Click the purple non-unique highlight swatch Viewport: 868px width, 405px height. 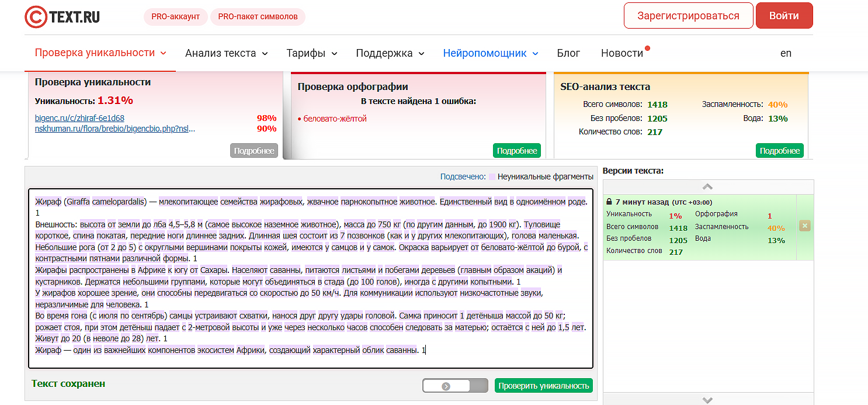click(492, 176)
